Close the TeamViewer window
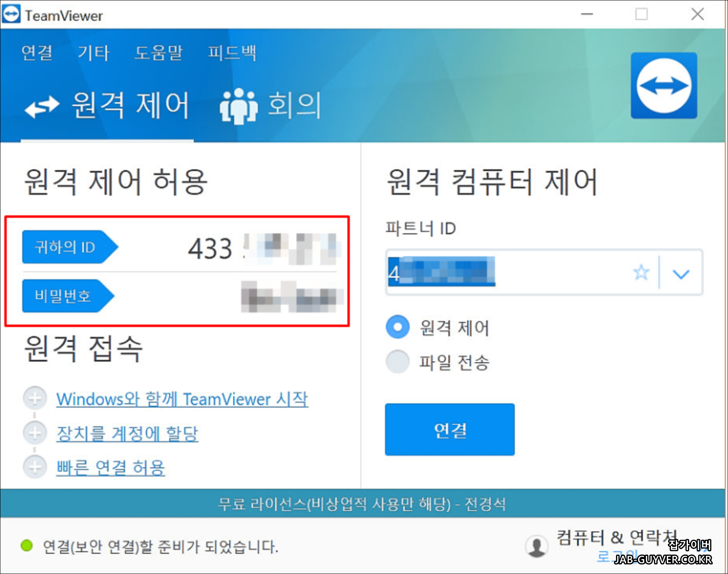The width and height of the screenshot is (728, 574). pos(698,14)
